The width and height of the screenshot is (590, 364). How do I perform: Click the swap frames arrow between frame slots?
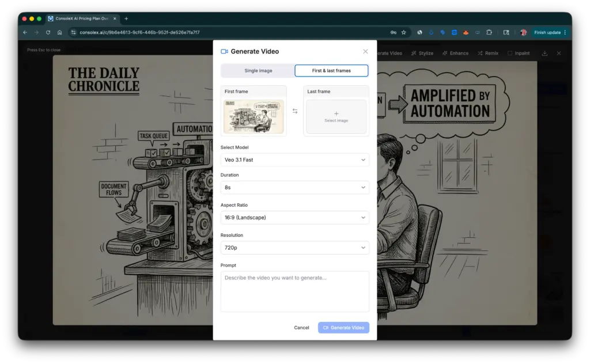click(296, 112)
